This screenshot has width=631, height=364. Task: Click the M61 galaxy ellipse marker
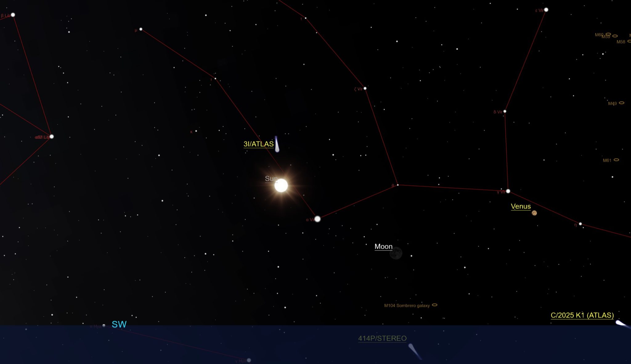(x=616, y=160)
